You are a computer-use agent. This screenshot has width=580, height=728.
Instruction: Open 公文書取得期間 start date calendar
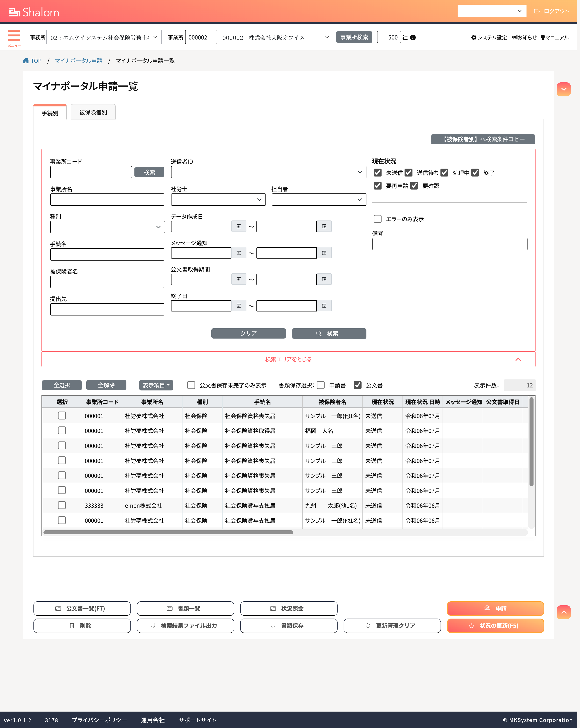click(239, 279)
